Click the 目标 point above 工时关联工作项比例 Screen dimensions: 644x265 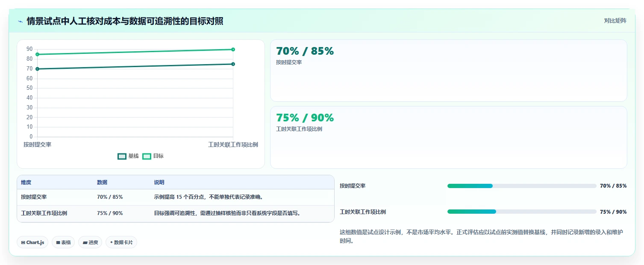(233, 49)
